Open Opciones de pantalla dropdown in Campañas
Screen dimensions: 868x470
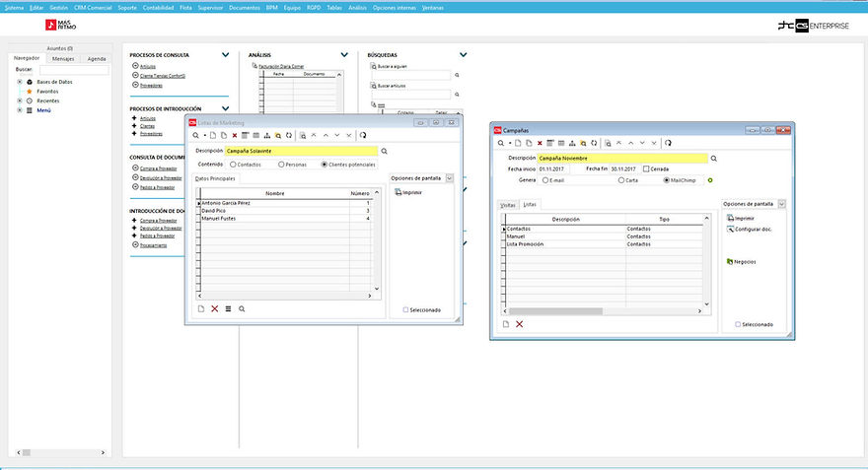coord(781,204)
